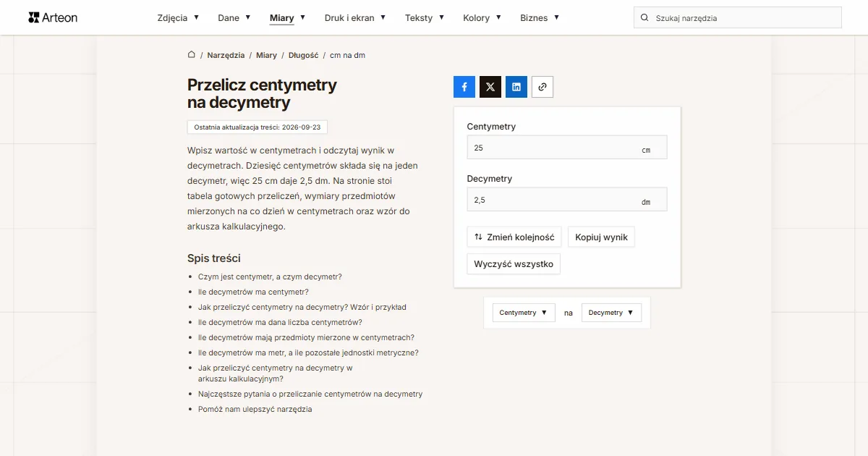Expand the Zdjęcia menu
Viewport: 868px width, 456px height.
178,17
